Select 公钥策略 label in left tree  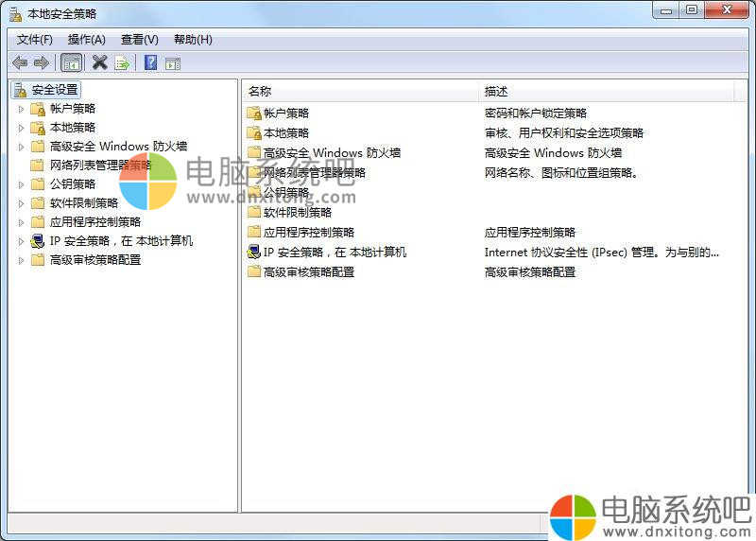point(73,183)
